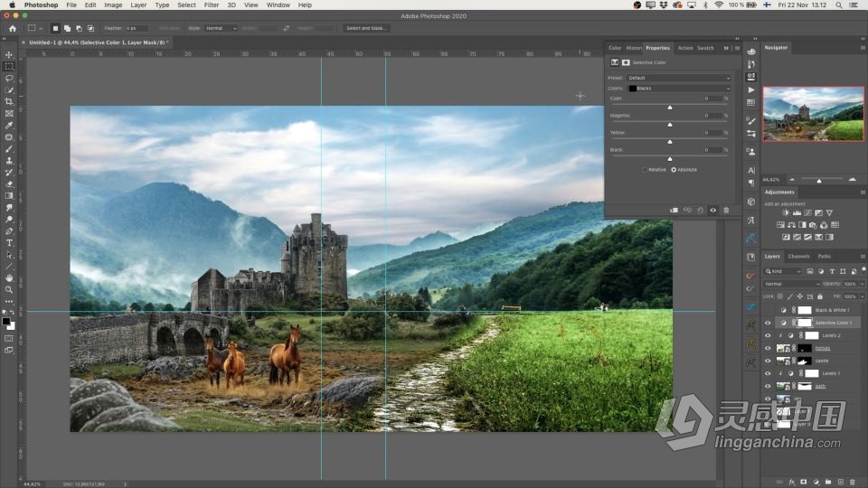Click the horses layer mask thumbnail
The height and width of the screenshot is (488, 868).
pyautogui.click(x=805, y=348)
